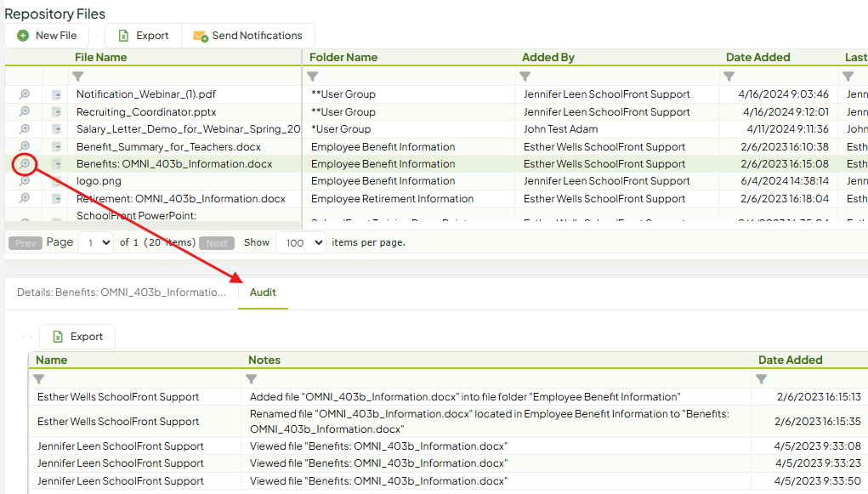Click the 6/4/2024 14:38:14 date cell

coord(785,181)
